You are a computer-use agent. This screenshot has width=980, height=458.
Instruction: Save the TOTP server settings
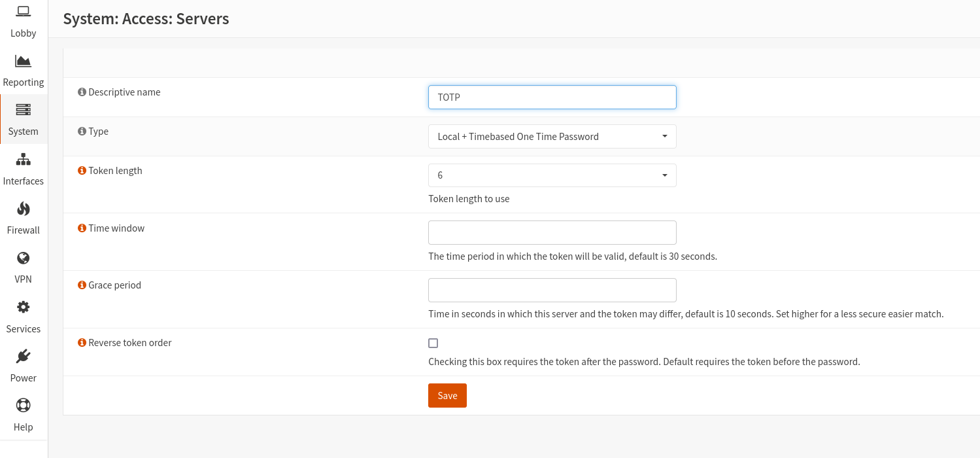tap(447, 395)
